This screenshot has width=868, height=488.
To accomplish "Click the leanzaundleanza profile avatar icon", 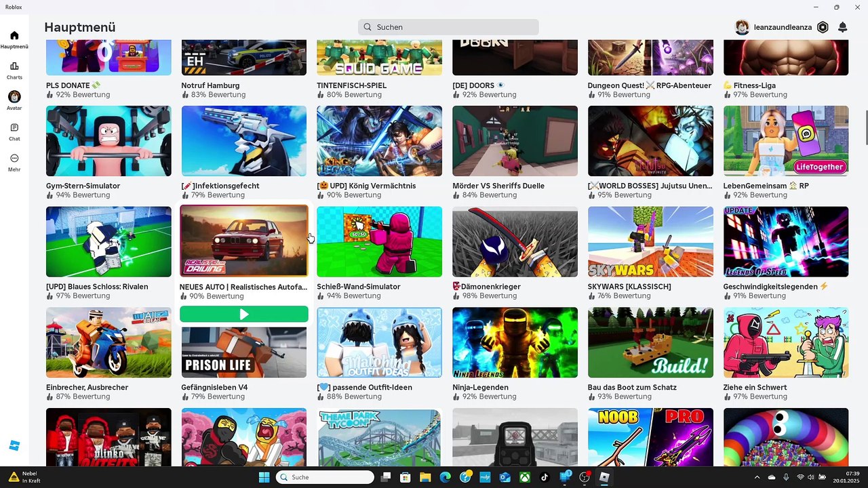I will (x=743, y=27).
